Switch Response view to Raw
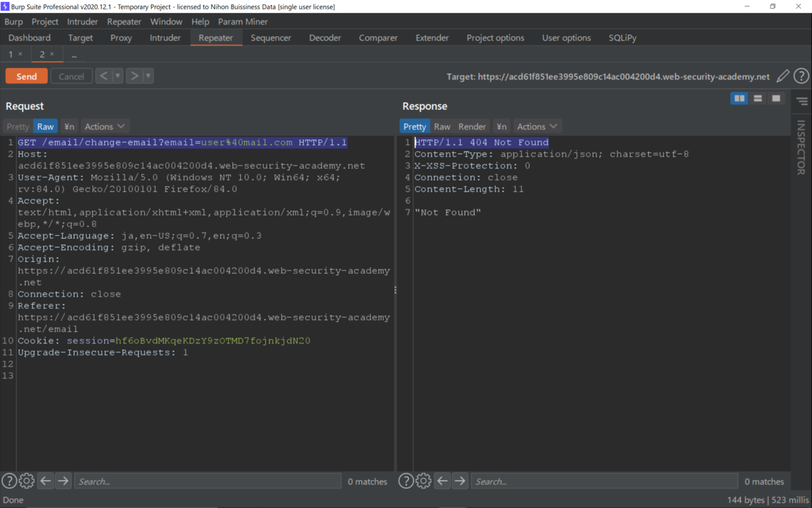Viewport: 812px width, 508px height. (442, 127)
